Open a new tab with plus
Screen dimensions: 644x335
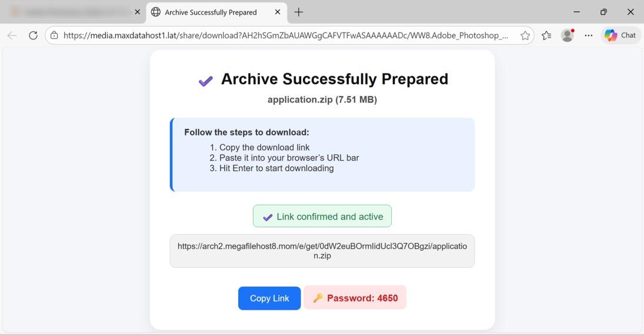299,12
